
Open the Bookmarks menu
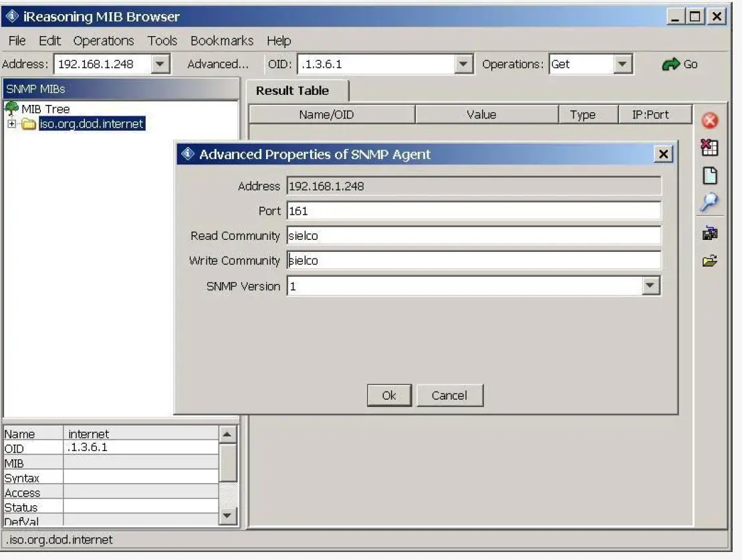pyautogui.click(x=222, y=41)
